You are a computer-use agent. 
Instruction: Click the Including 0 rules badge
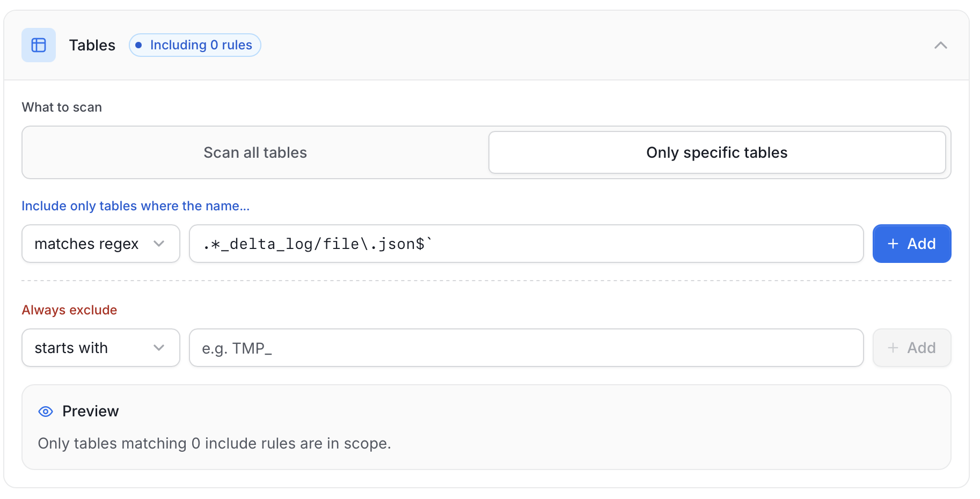click(x=195, y=45)
